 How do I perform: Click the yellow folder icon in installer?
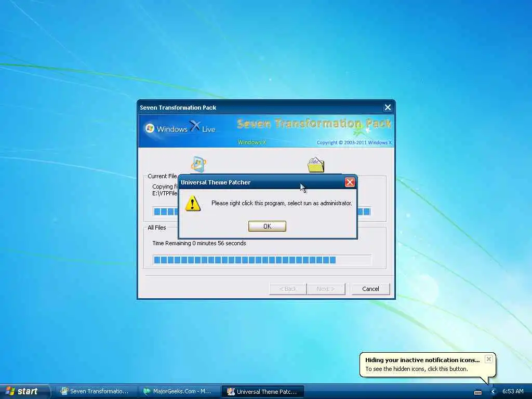316,165
